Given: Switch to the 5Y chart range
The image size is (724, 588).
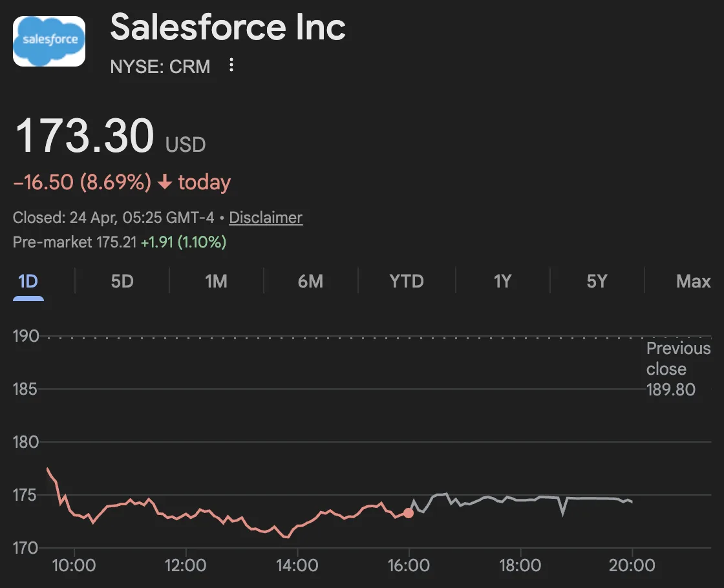Looking at the screenshot, I should [x=597, y=282].
